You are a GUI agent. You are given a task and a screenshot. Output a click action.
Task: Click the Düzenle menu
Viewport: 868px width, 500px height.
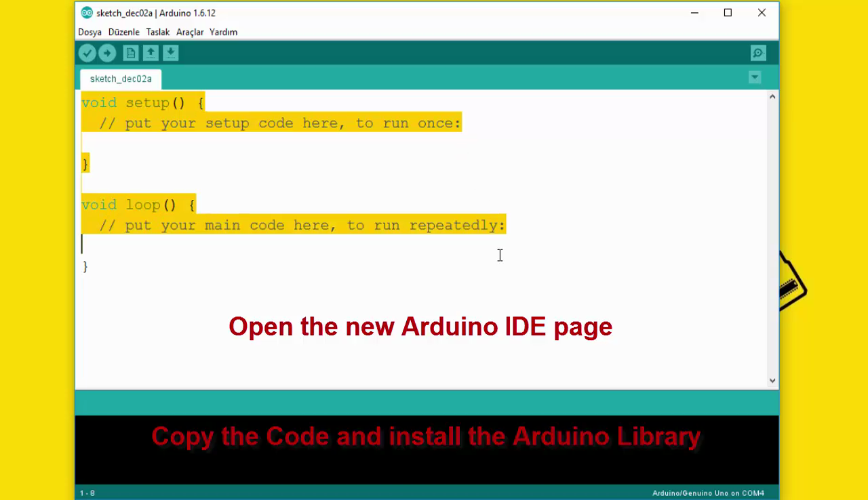click(x=123, y=32)
